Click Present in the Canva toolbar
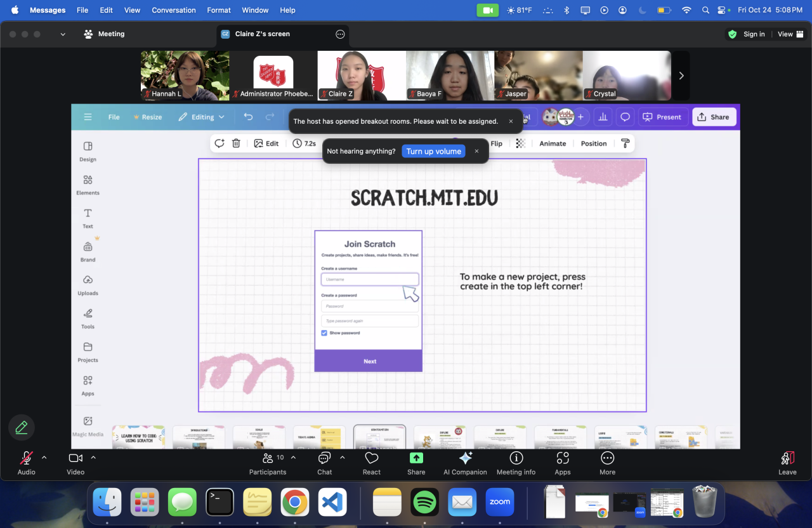The width and height of the screenshot is (812, 528). coord(662,117)
